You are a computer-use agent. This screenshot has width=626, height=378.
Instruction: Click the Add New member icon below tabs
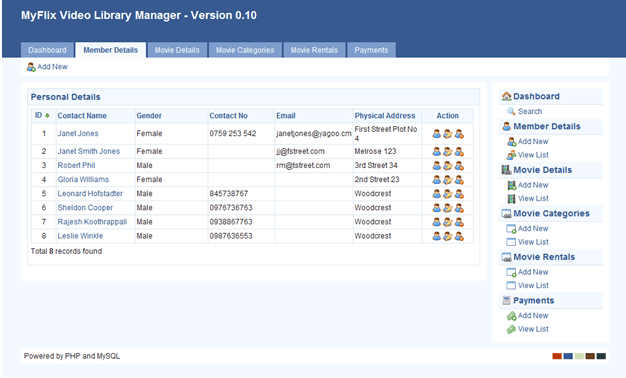coord(31,67)
